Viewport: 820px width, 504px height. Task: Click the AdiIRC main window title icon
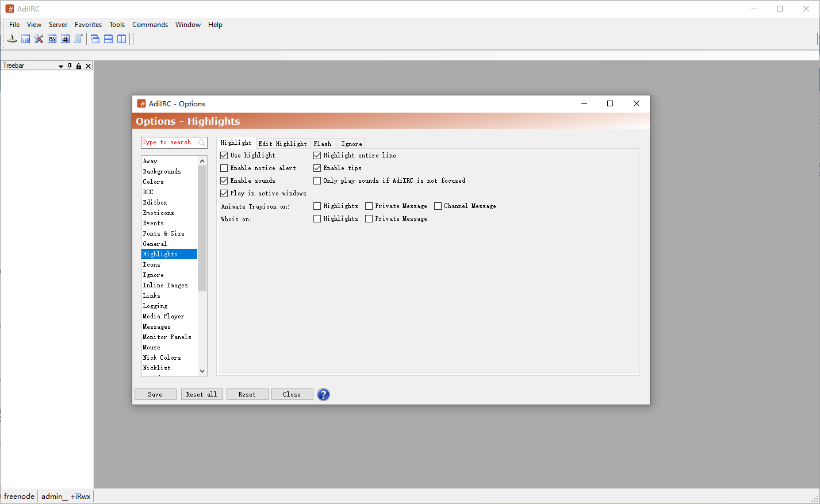[10, 9]
